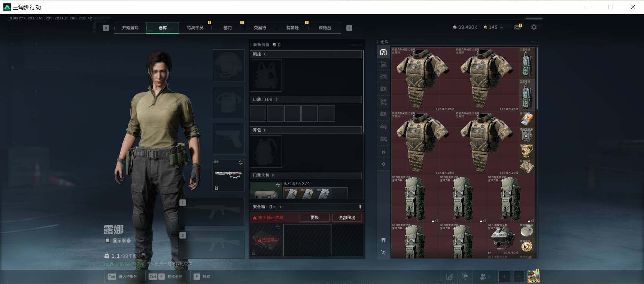The width and height of the screenshot is (644, 284).
Task: Select the gold coin item in warehouse
Action: [527, 247]
